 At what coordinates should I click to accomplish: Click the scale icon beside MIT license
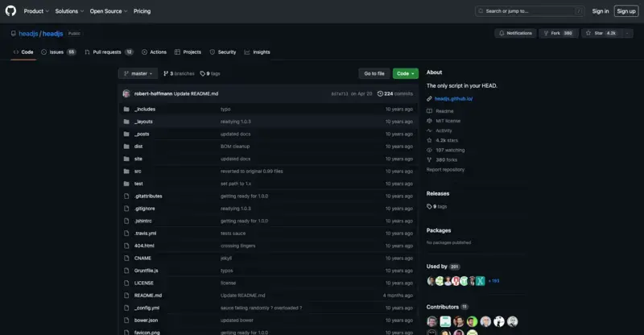(x=429, y=121)
